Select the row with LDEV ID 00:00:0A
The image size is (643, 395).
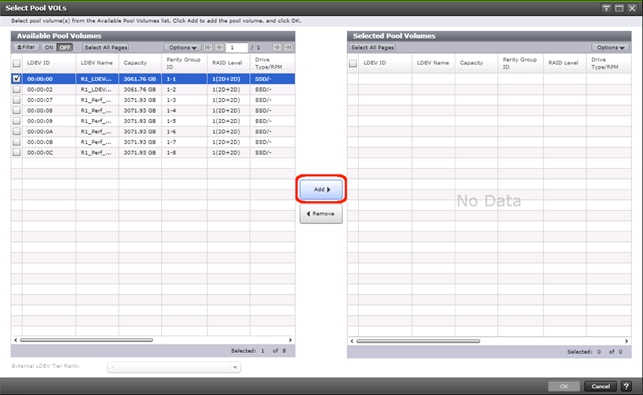153,132
